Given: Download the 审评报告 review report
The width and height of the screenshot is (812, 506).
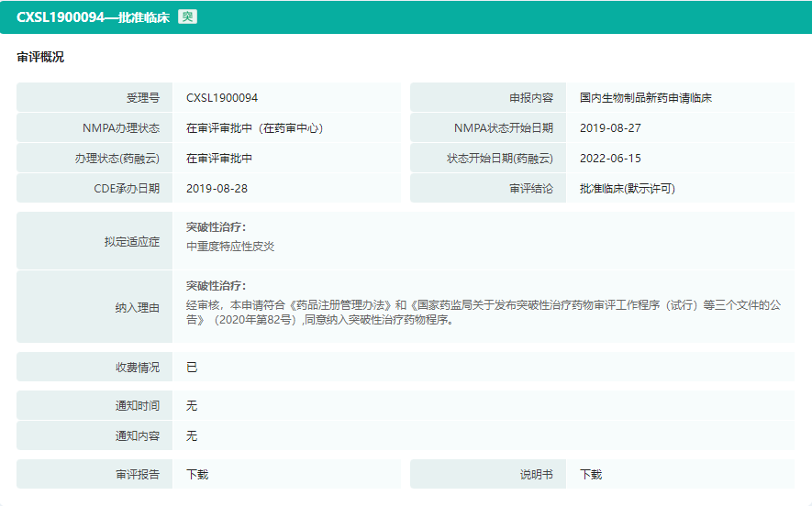Looking at the screenshot, I should pos(197,475).
